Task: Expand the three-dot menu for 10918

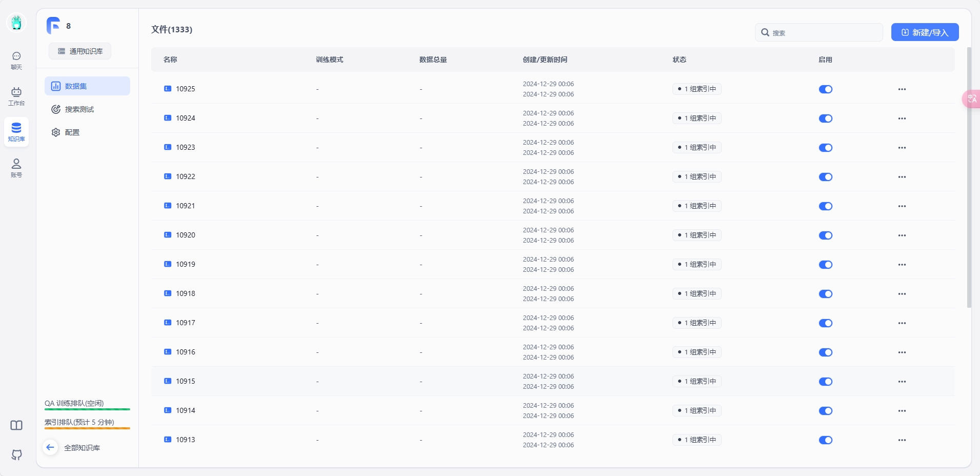Action: click(902, 294)
